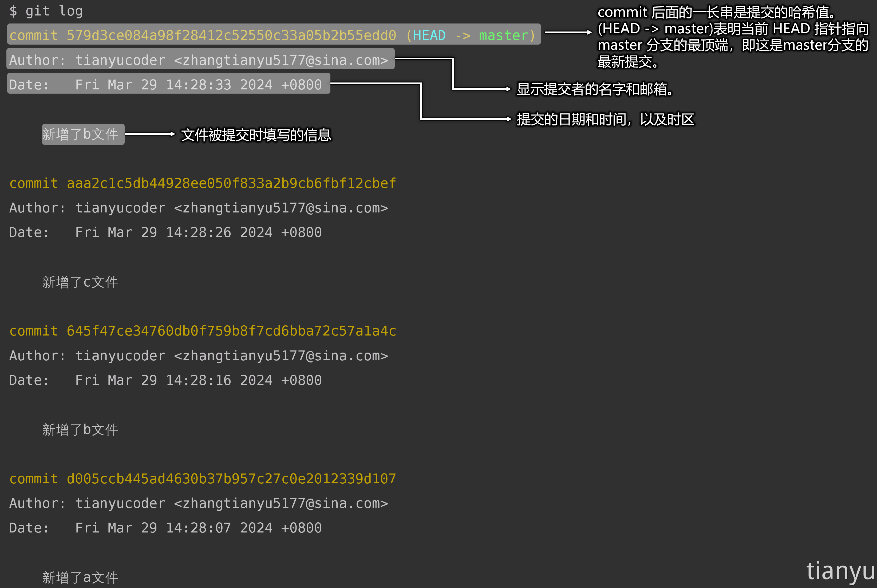Click the date line with time 14:28:33

(x=168, y=84)
